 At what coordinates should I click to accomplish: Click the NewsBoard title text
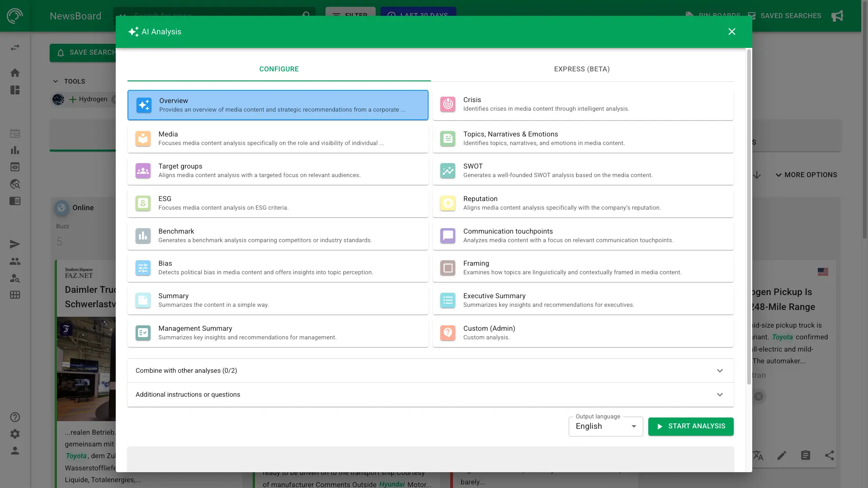[75, 16]
